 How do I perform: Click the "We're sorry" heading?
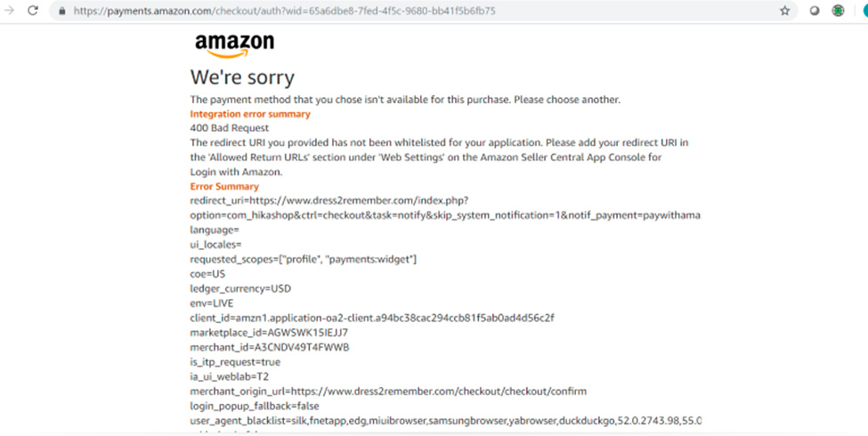pyautogui.click(x=242, y=77)
